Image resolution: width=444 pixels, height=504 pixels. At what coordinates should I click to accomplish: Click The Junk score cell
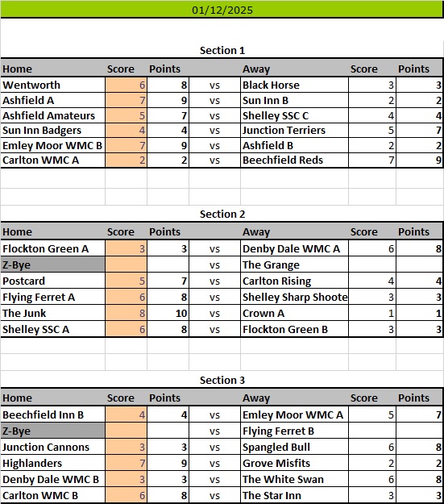[126, 313]
